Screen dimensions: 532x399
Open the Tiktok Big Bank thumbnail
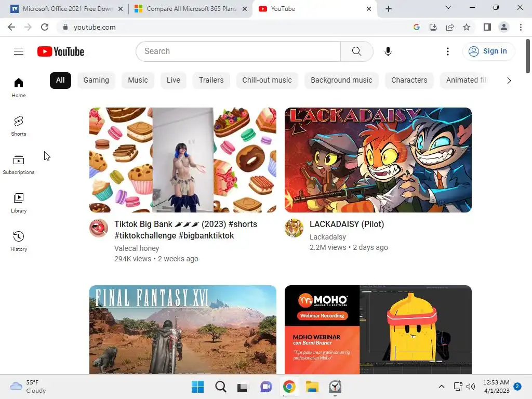point(183,160)
